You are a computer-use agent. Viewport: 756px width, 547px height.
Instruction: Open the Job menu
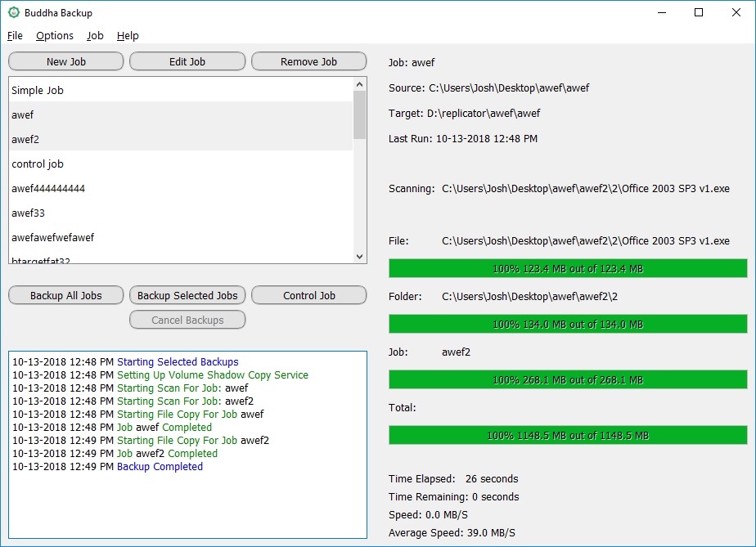(94, 35)
